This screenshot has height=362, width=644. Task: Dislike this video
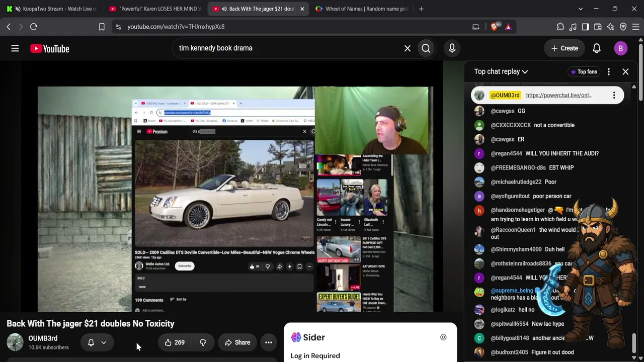coord(203,342)
